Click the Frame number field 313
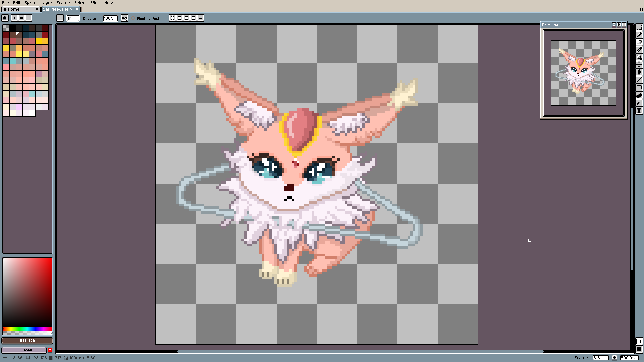This screenshot has width=644, height=362. pos(600,358)
